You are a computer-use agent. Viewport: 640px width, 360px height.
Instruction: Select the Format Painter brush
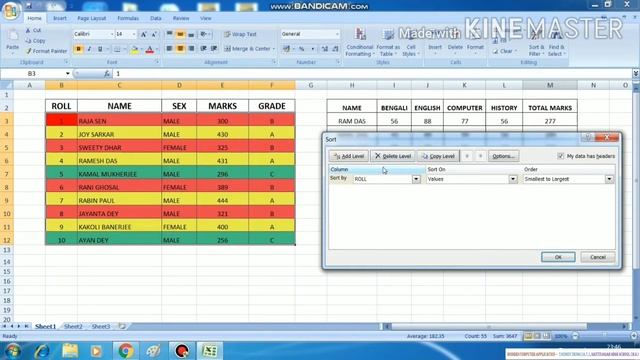click(29, 51)
